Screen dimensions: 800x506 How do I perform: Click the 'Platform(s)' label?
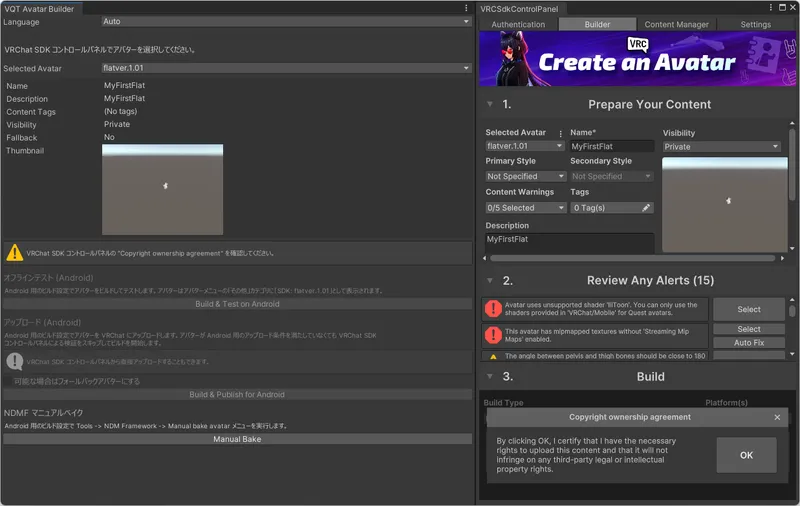(x=727, y=402)
